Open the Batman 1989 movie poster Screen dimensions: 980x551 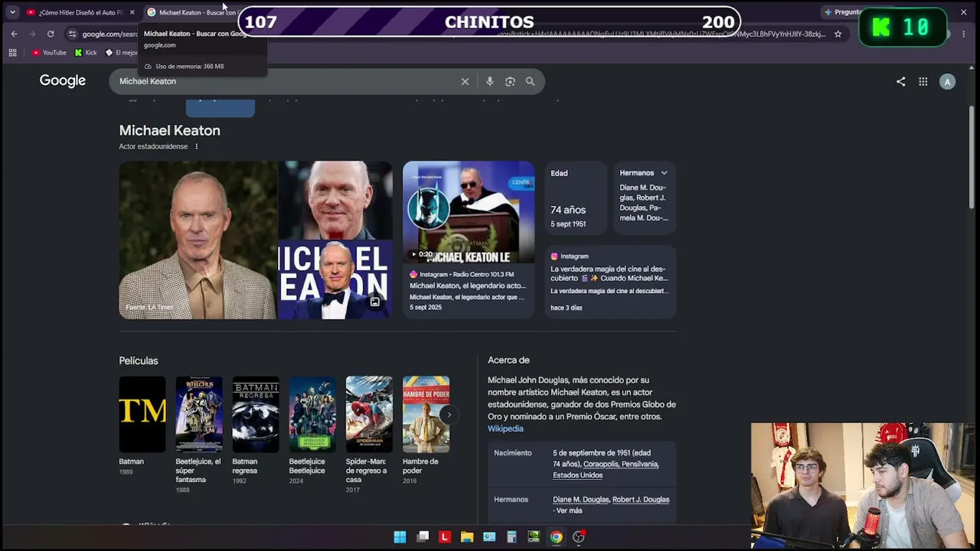pos(142,414)
